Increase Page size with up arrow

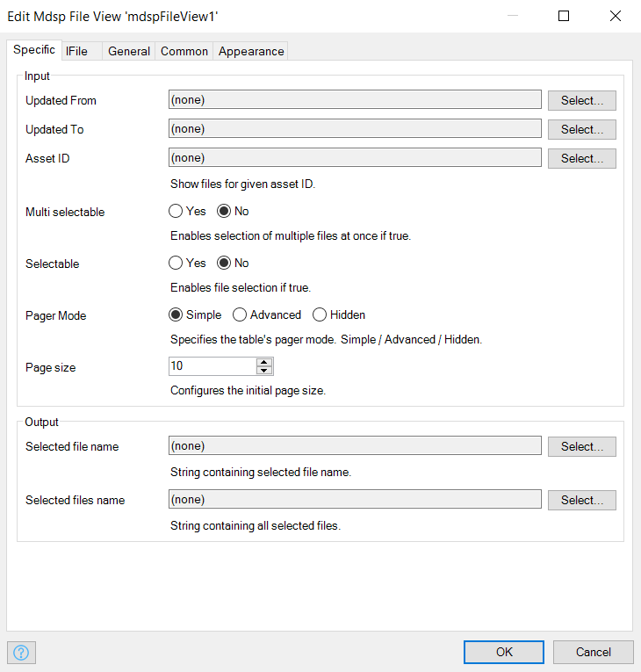click(x=264, y=362)
